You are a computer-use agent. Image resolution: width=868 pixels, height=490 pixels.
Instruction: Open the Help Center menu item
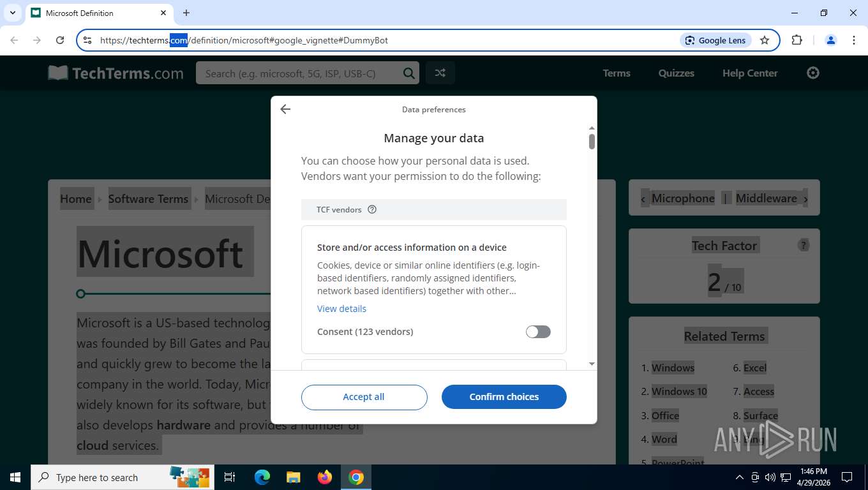tap(750, 73)
